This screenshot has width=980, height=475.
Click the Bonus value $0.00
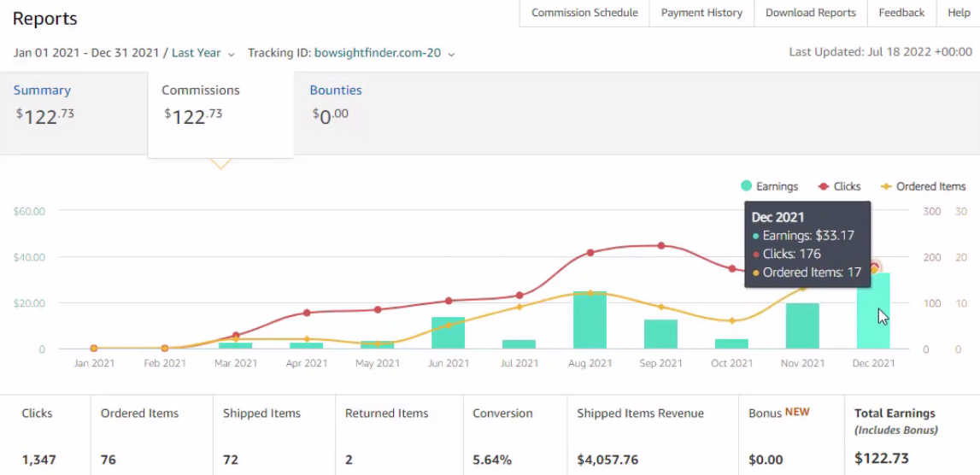pyautogui.click(x=766, y=460)
